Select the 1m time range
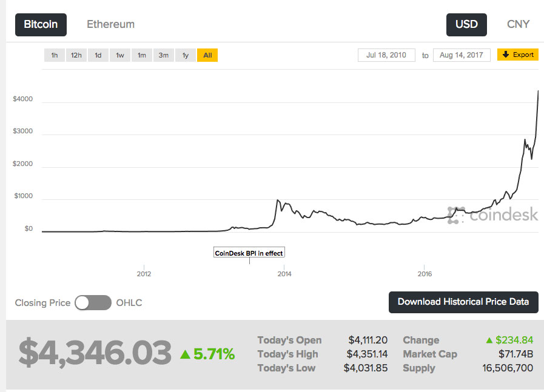544x392 pixels. [x=141, y=55]
